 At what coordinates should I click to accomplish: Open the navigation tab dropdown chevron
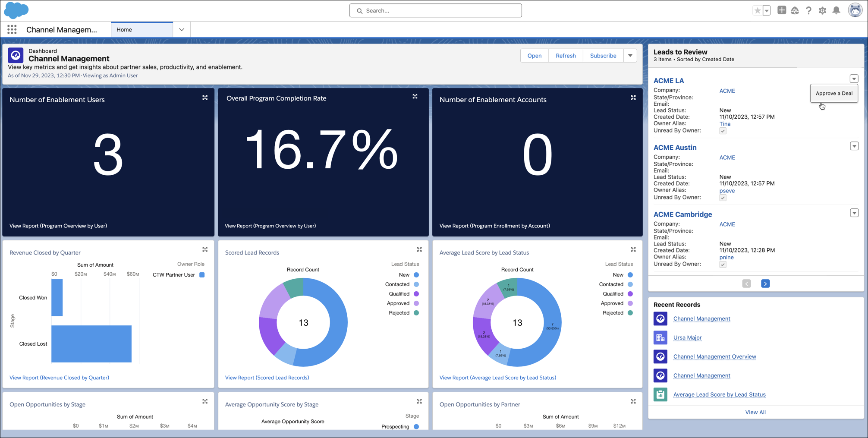point(182,30)
